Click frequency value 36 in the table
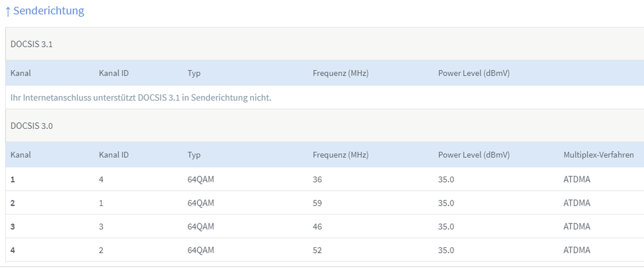Screen dimensions: 644x268 coord(317,179)
